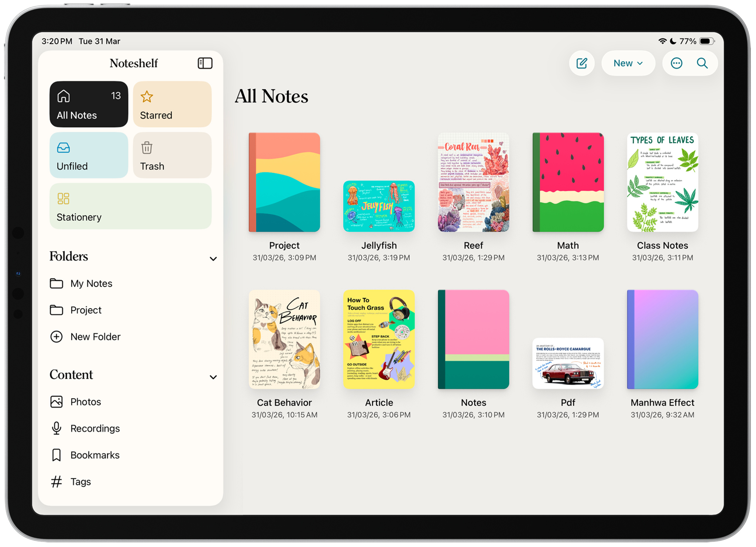Open the Reef coral notebook

473,182
